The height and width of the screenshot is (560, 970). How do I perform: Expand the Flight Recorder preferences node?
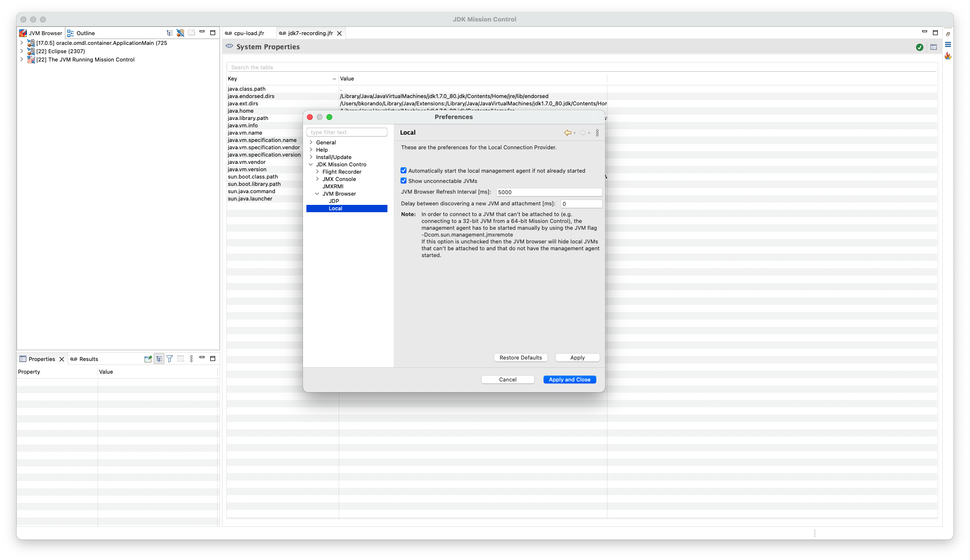[x=317, y=172]
